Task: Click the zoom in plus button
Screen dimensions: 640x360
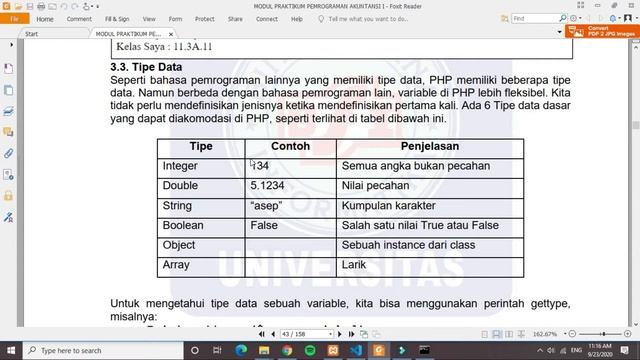Action: click(628, 334)
